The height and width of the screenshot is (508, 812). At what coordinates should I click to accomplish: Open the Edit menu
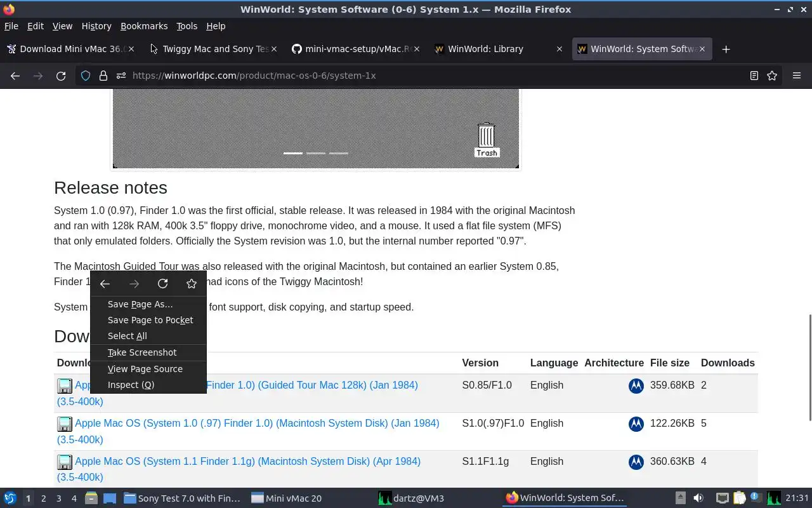pos(36,26)
